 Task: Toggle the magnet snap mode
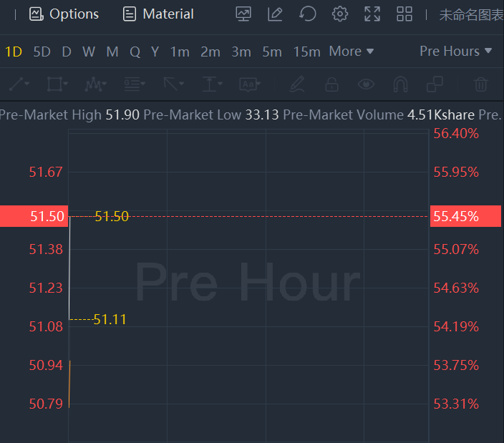click(x=400, y=84)
